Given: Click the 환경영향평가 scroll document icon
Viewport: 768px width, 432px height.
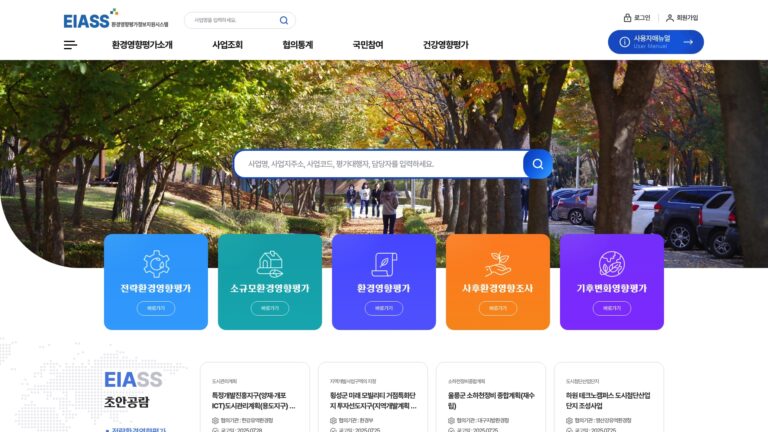Looking at the screenshot, I should [384, 264].
